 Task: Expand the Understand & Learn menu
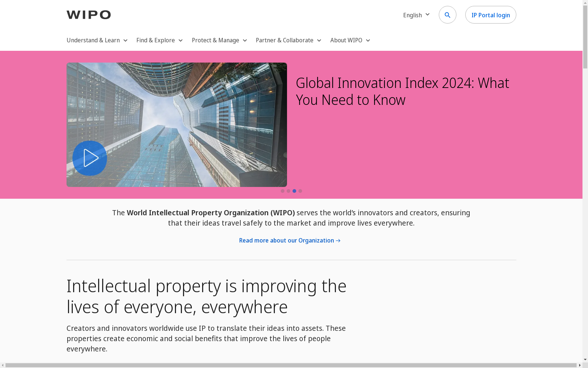click(97, 40)
